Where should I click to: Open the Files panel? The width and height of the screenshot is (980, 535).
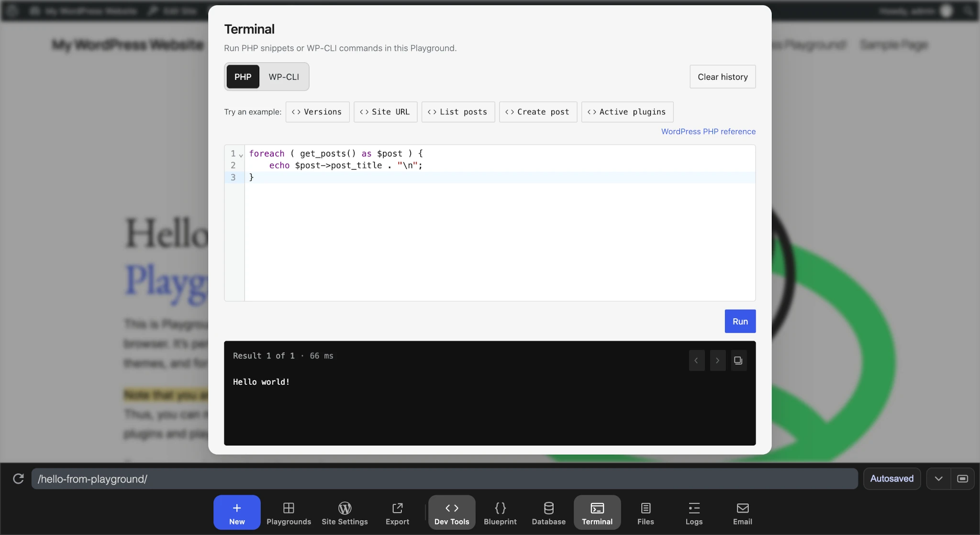tap(646, 512)
